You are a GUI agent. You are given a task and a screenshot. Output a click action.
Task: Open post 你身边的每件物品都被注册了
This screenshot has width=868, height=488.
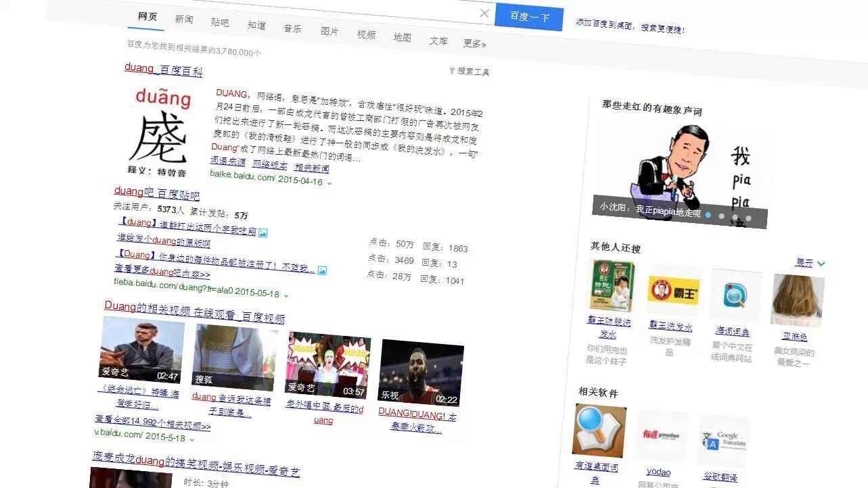[214, 261]
